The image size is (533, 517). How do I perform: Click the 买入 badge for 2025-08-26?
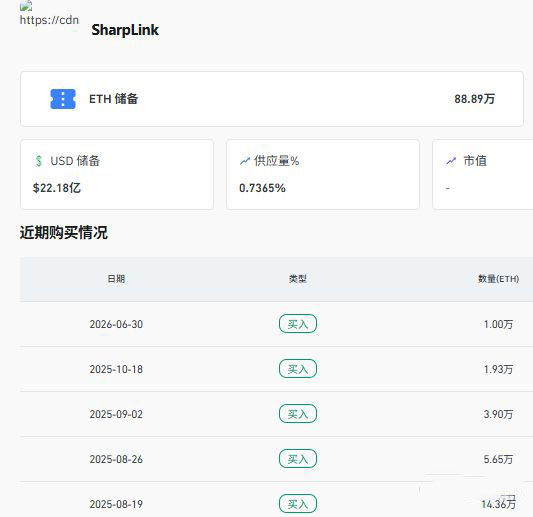coord(298,459)
